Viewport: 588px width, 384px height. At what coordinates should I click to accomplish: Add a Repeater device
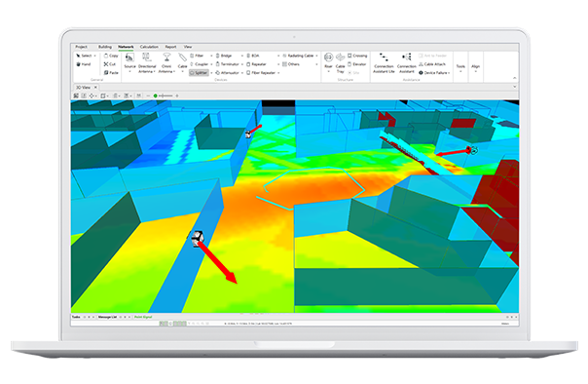click(x=256, y=64)
